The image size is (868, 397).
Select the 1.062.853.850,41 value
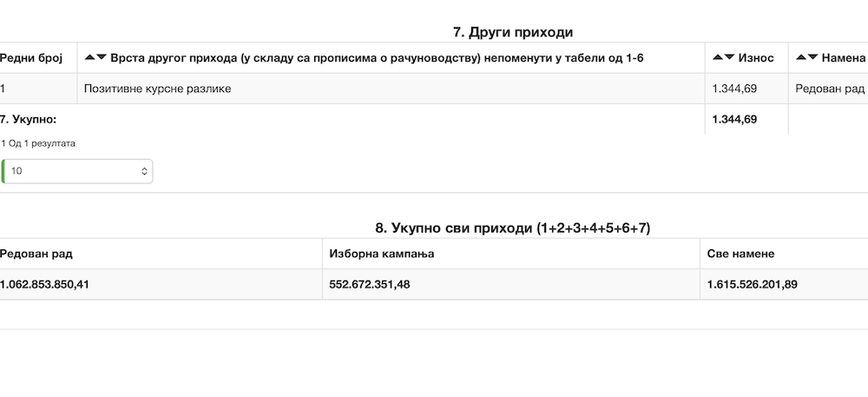45,284
